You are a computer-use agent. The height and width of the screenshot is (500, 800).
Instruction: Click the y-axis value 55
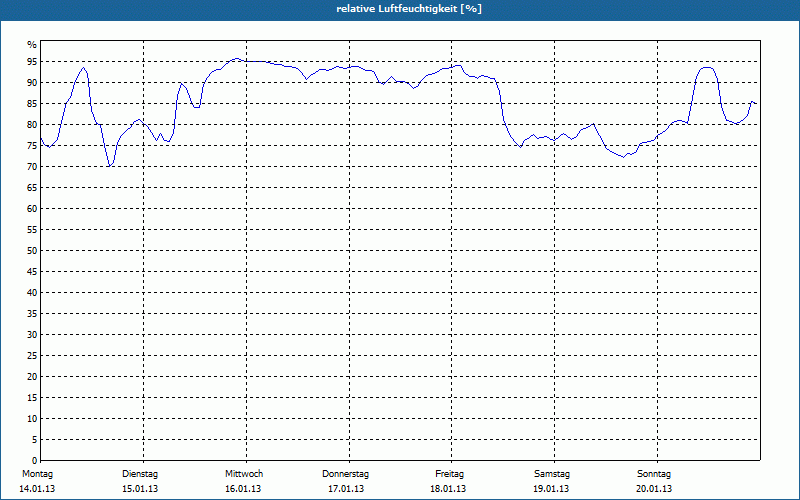click(x=32, y=230)
